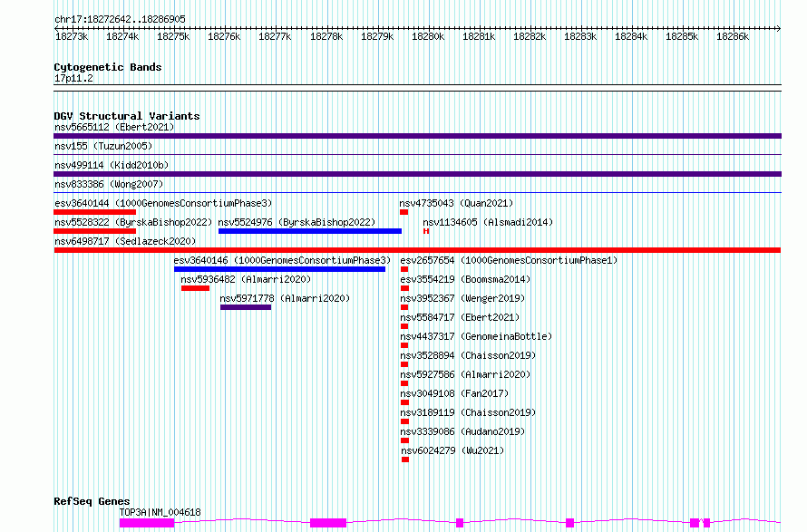
Task: Select the red nsv5936482 variant bar
Action: tap(195, 288)
